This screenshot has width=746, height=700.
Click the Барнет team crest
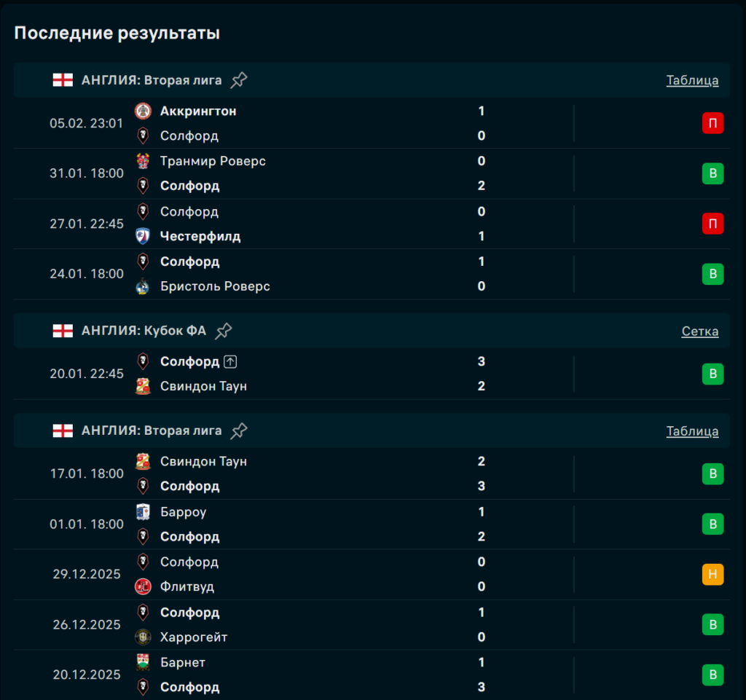(143, 662)
